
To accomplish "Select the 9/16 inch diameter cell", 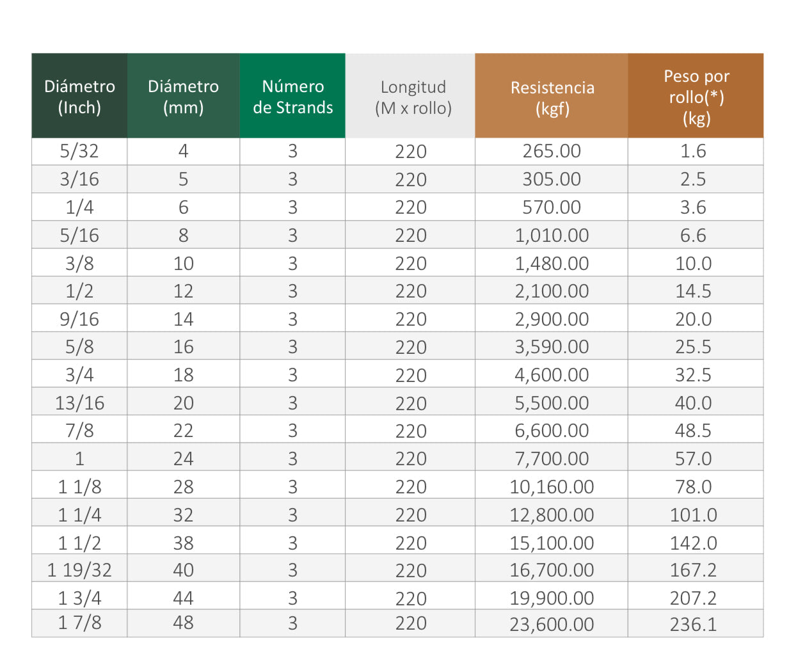I will pyautogui.click(x=79, y=319).
